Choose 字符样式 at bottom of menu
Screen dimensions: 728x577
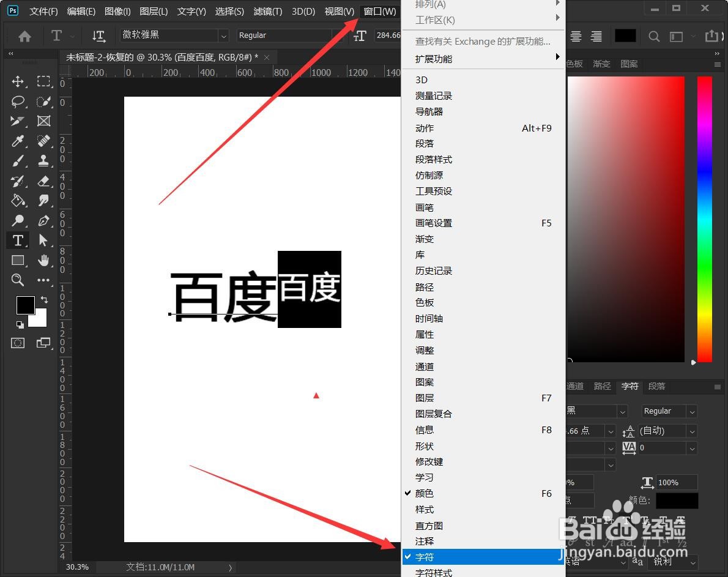(x=483, y=572)
